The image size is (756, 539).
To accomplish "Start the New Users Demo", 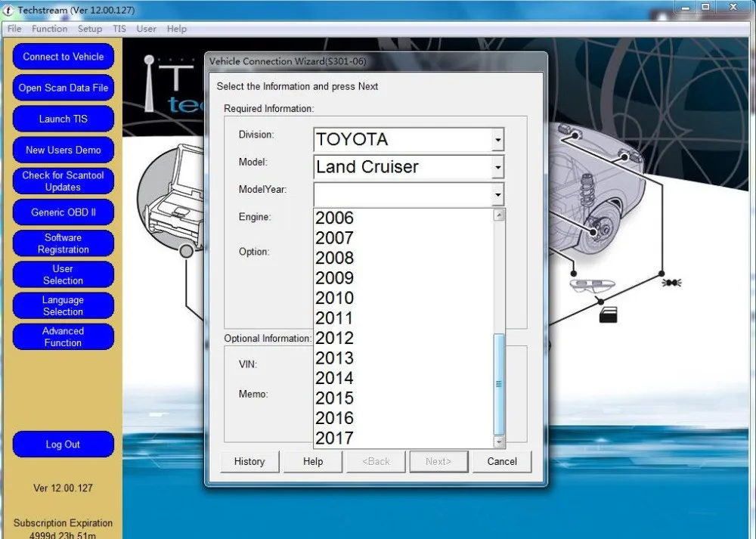I will pyautogui.click(x=64, y=150).
